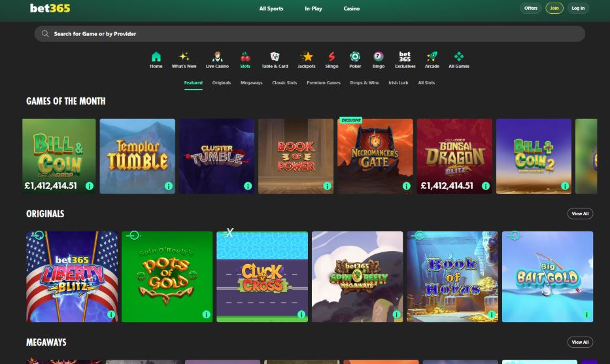Screen dimensions: 610x364
Task: Click the Offers button
Action: point(531,8)
